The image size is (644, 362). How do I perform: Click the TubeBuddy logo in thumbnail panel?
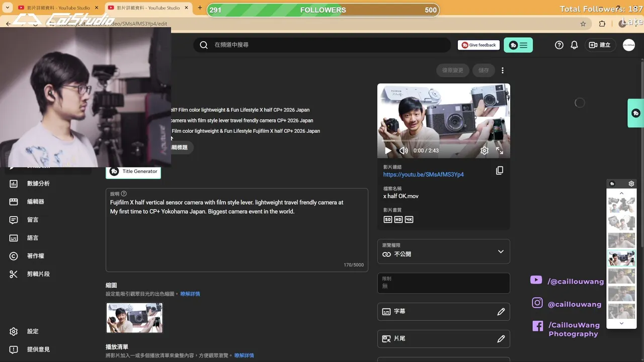pos(612,184)
